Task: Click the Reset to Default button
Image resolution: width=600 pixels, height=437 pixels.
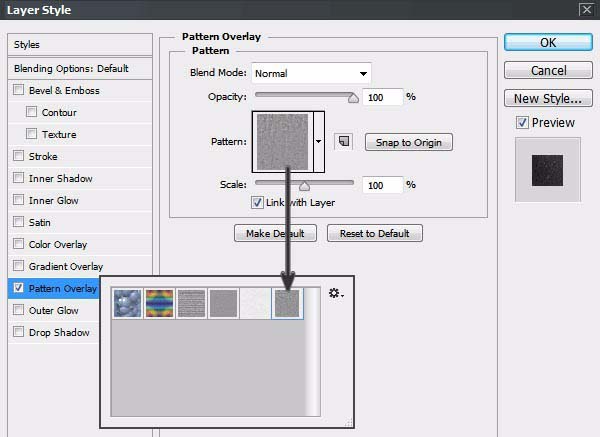Action: coord(375,233)
